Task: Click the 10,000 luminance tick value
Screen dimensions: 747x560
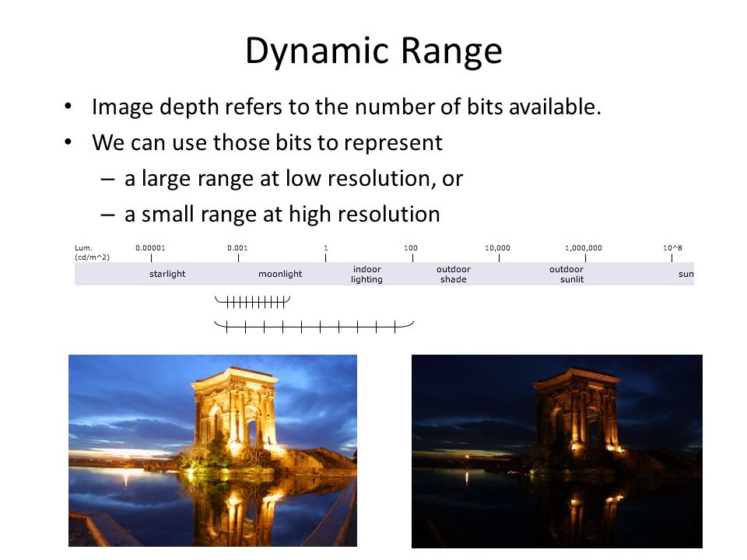Action: [x=497, y=247]
